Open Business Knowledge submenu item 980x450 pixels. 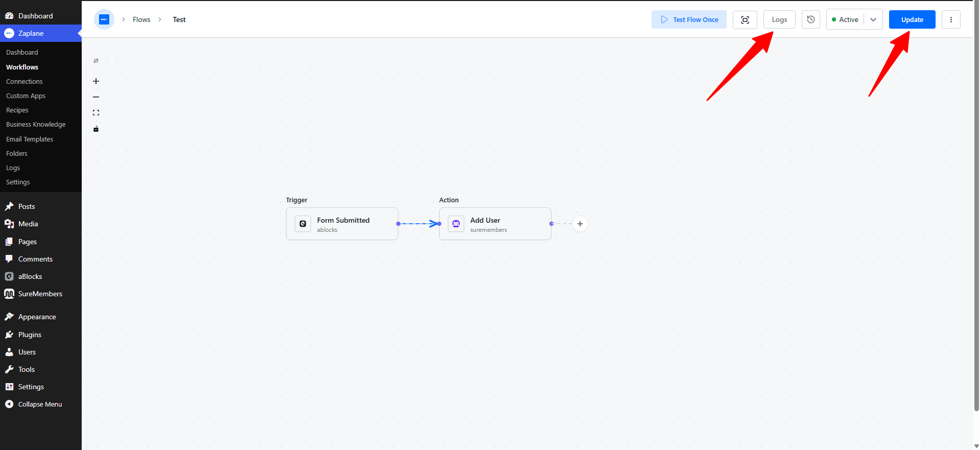(x=36, y=124)
